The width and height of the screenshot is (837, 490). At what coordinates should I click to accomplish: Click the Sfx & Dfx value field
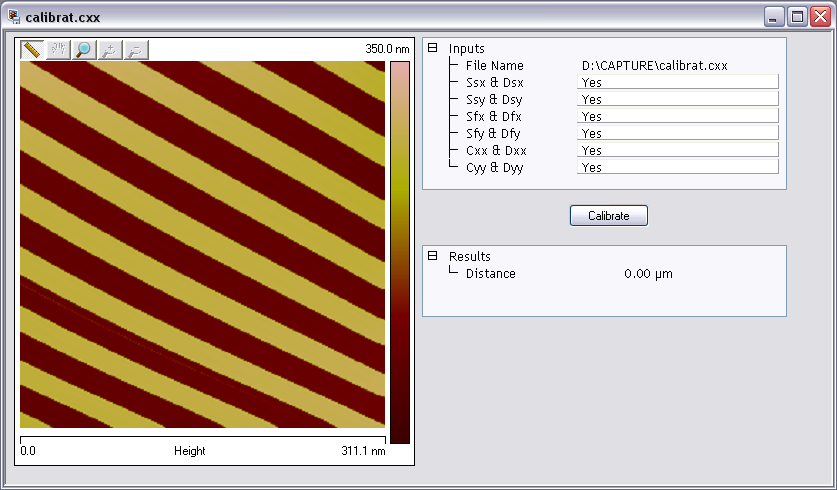click(x=677, y=116)
